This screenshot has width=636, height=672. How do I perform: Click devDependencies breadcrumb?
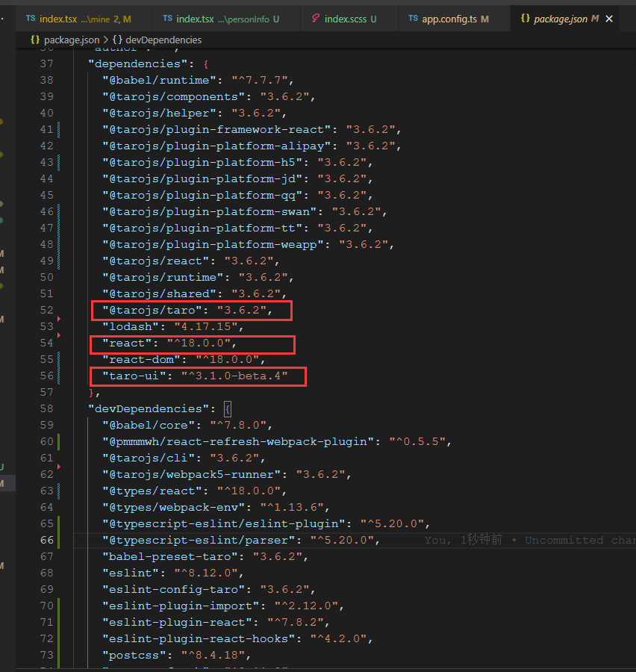point(163,40)
